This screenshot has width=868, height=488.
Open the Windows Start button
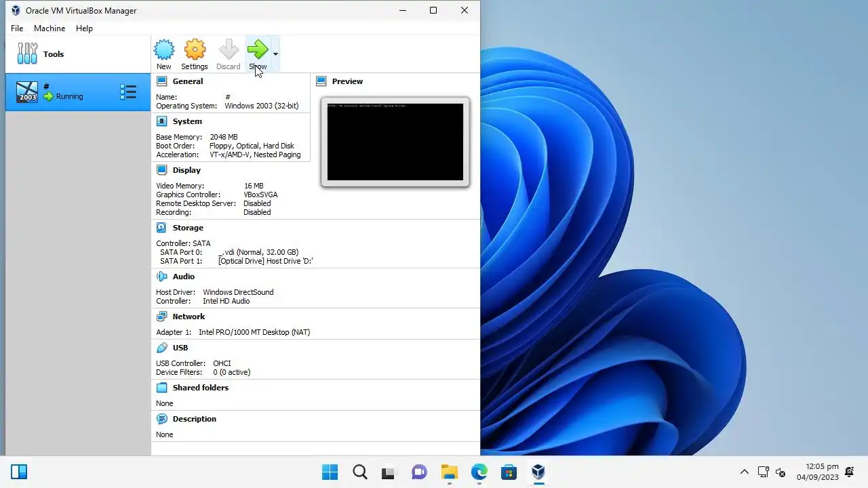[x=330, y=472]
